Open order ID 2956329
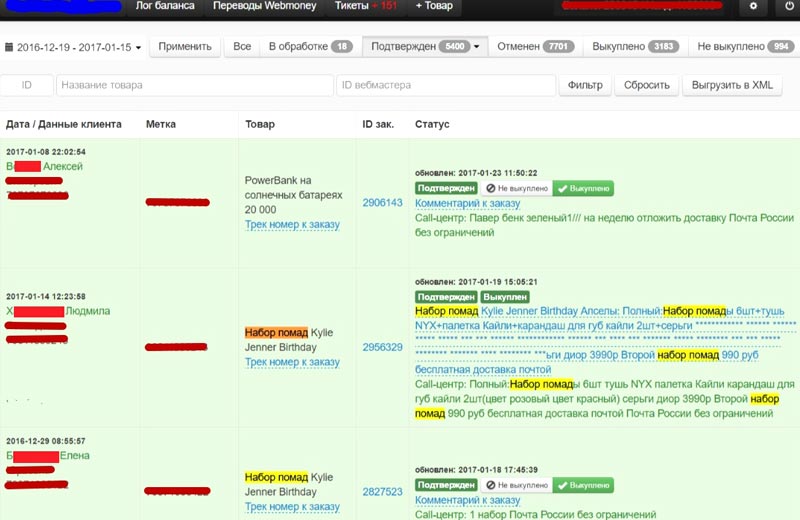Viewport: 800px width, 520px height. click(x=382, y=347)
